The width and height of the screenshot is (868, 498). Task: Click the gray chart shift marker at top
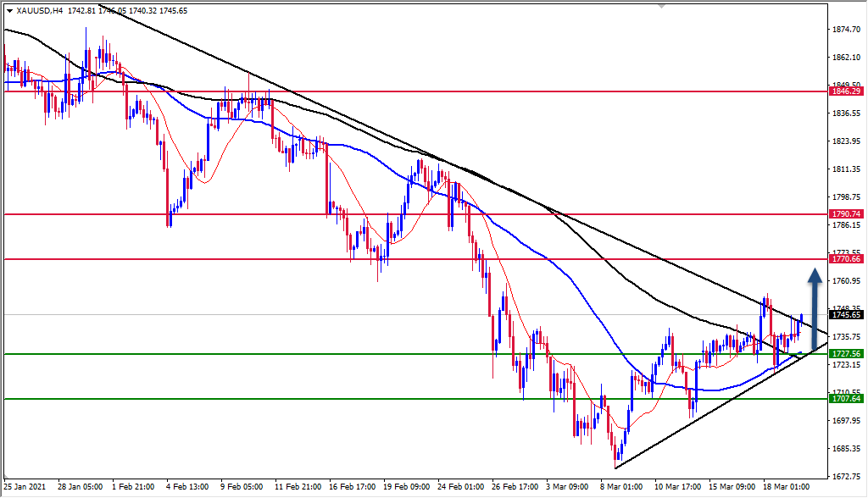(661, 6)
